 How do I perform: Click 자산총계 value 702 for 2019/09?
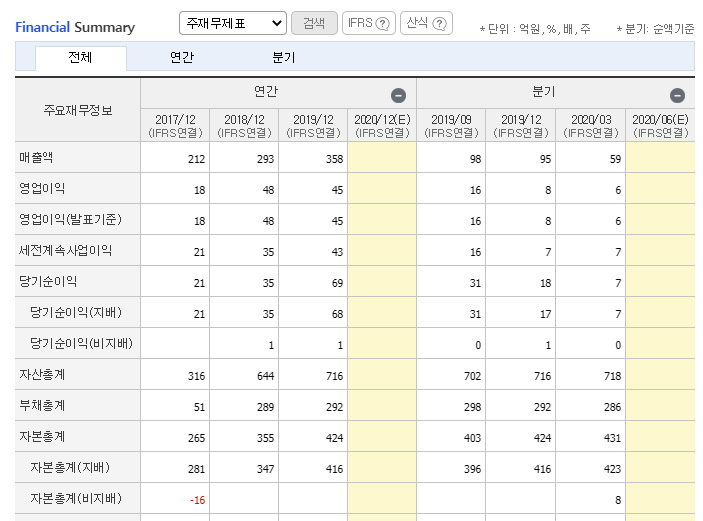coord(473,376)
